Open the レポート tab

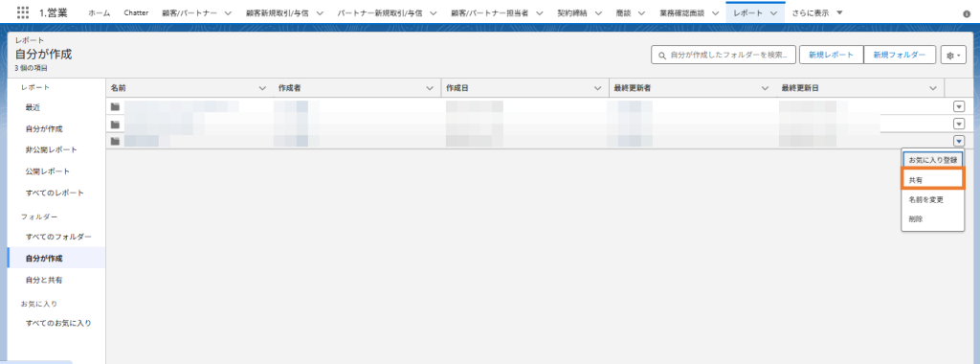click(748, 12)
